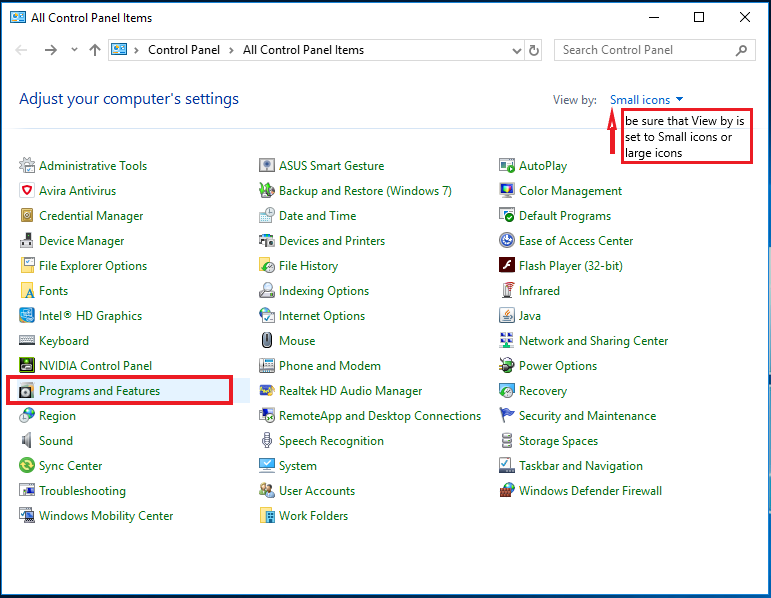
Task: Click the Devices and Printers icon
Action: 267,240
